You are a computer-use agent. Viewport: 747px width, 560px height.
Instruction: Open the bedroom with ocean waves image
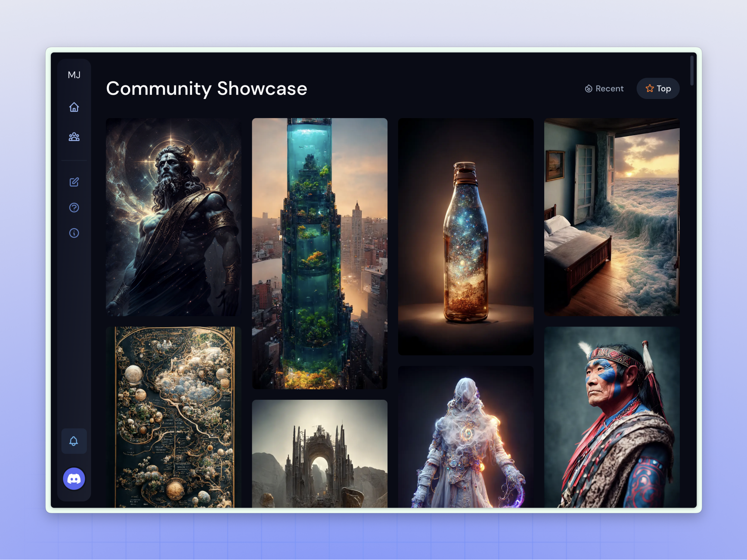[611, 217]
